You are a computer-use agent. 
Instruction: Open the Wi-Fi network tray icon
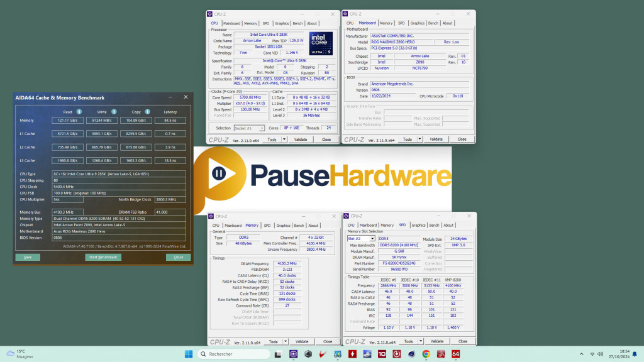click(592, 354)
